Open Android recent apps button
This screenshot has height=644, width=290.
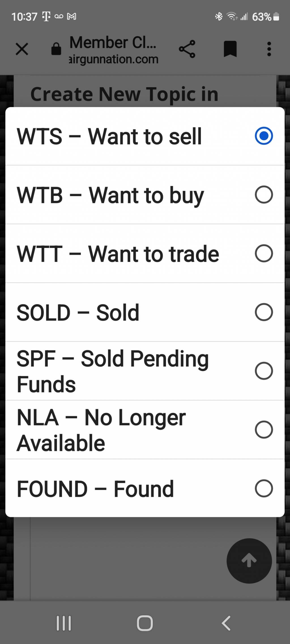[64, 623]
